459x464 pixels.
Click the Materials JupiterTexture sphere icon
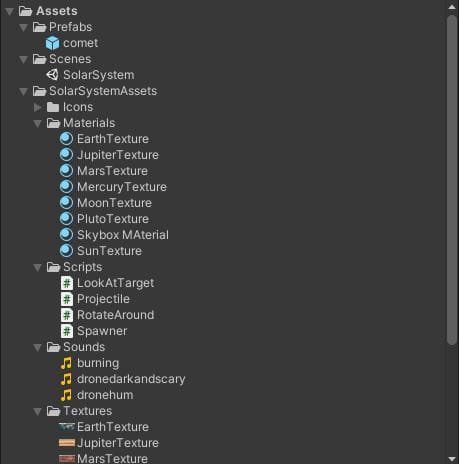coord(66,155)
